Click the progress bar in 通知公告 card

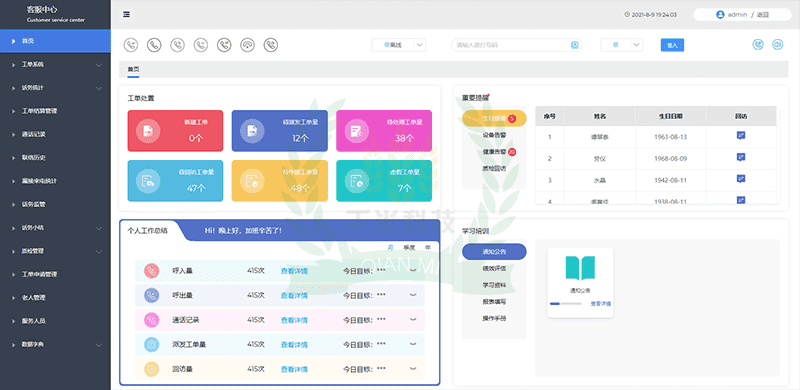[565, 304]
